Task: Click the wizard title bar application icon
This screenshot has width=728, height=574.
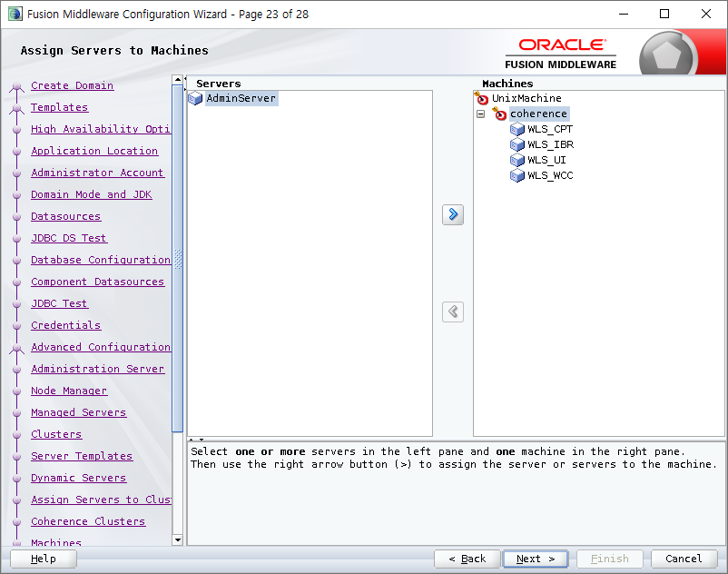Action: [15, 14]
